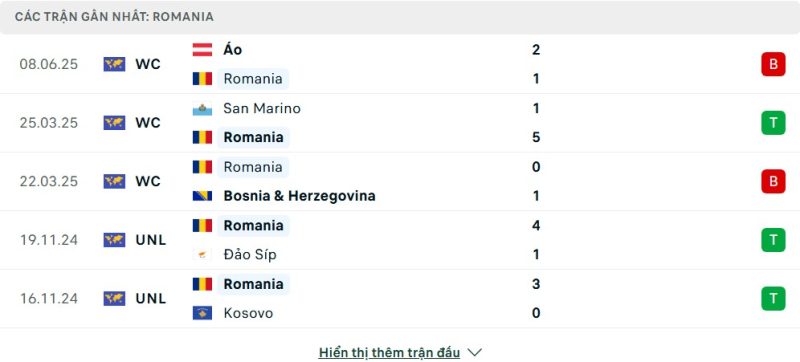Click the green T result badge for 25.03.25
This screenshot has height=362, width=800.
coord(773,123)
